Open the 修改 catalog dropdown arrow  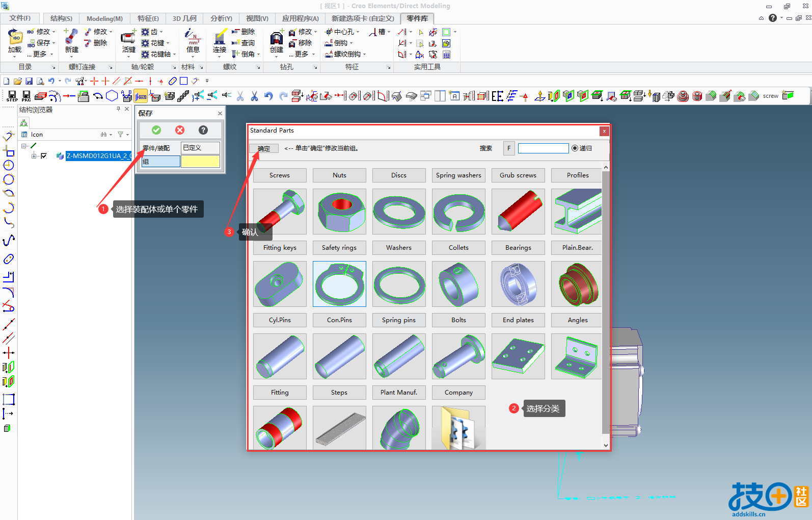coord(53,32)
